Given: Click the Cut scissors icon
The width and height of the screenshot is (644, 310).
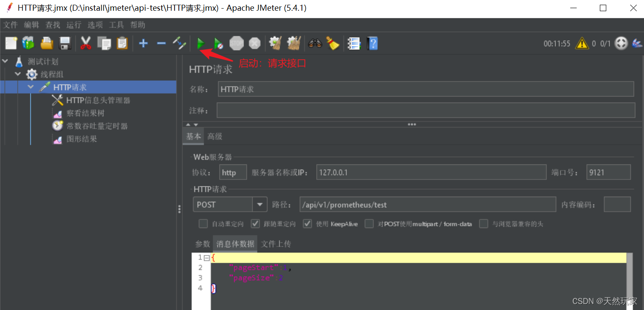Looking at the screenshot, I should tap(86, 43).
